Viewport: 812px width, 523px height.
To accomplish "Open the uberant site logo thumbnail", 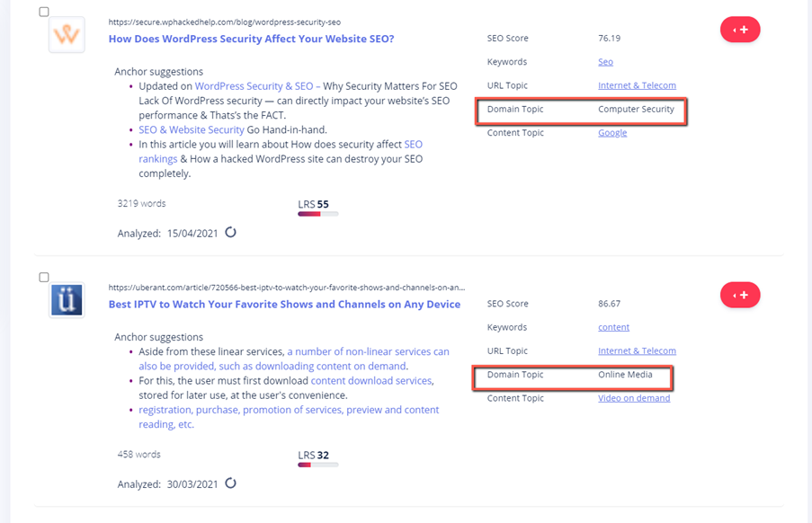I will pos(67,300).
